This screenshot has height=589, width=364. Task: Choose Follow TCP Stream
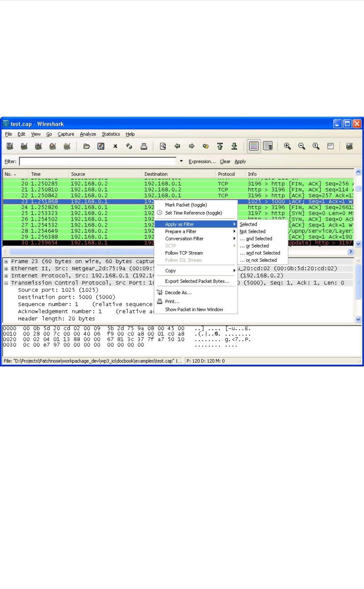click(x=196, y=253)
